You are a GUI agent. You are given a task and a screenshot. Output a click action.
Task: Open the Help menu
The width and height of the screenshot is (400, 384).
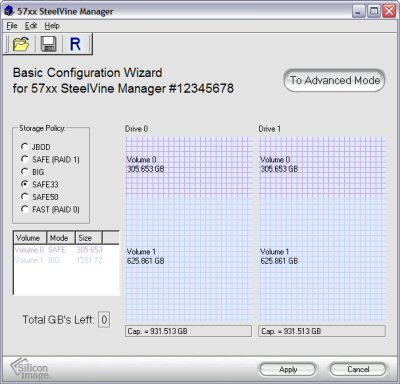point(52,26)
